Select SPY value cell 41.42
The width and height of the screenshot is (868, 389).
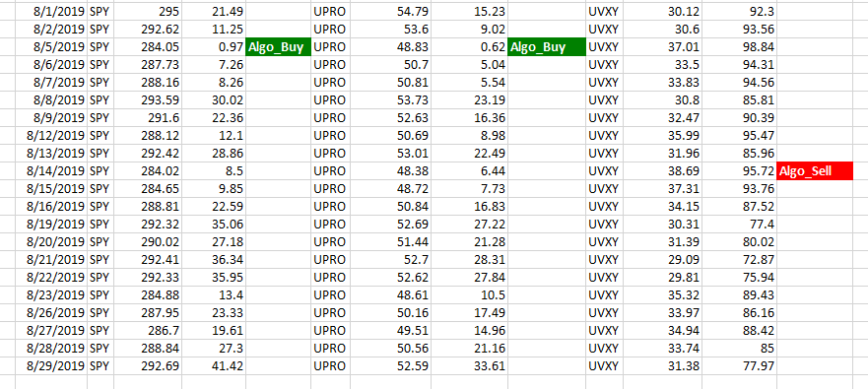[213, 365]
